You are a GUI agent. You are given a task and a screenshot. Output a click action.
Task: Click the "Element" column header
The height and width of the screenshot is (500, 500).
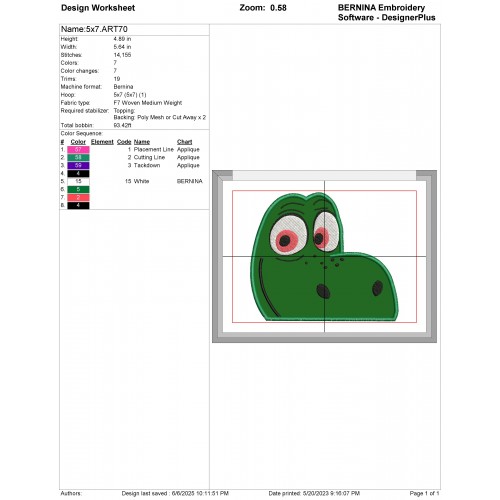click(102, 142)
